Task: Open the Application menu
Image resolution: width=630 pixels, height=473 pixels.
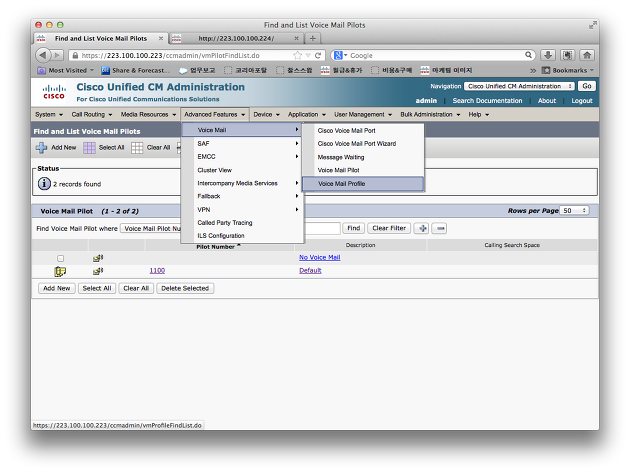Action: pos(307,115)
